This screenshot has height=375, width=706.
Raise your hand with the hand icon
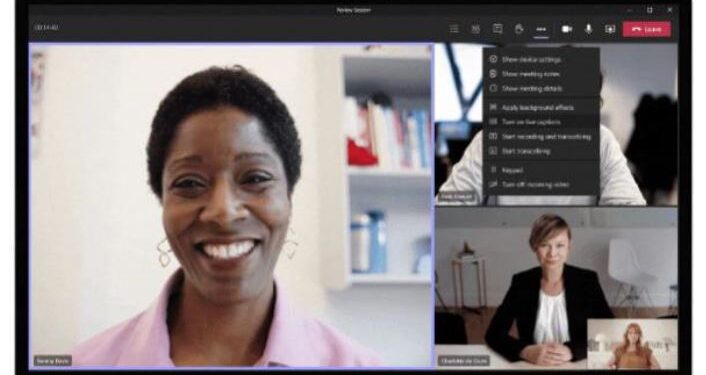pos(519,29)
